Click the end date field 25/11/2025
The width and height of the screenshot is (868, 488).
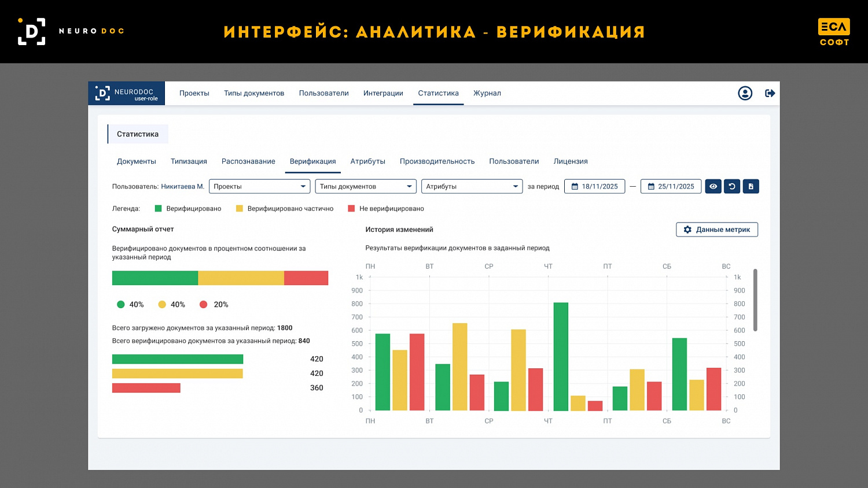click(671, 186)
